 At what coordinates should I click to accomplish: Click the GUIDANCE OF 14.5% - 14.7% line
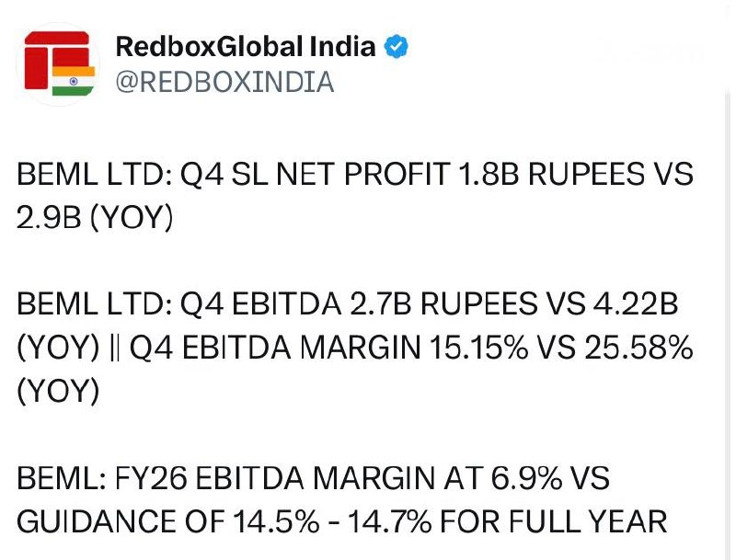pyautogui.click(x=341, y=521)
